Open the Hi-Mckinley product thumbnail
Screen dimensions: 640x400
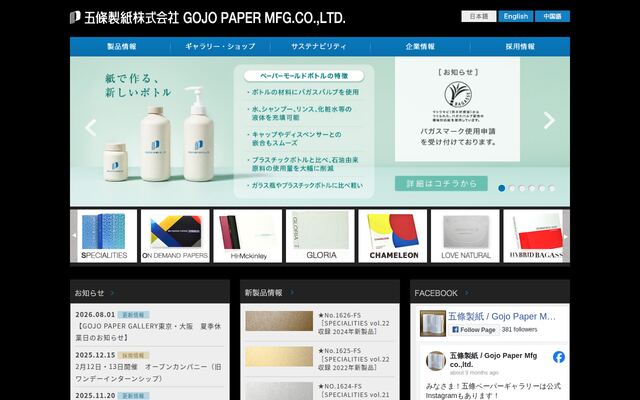pyautogui.click(x=248, y=236)
